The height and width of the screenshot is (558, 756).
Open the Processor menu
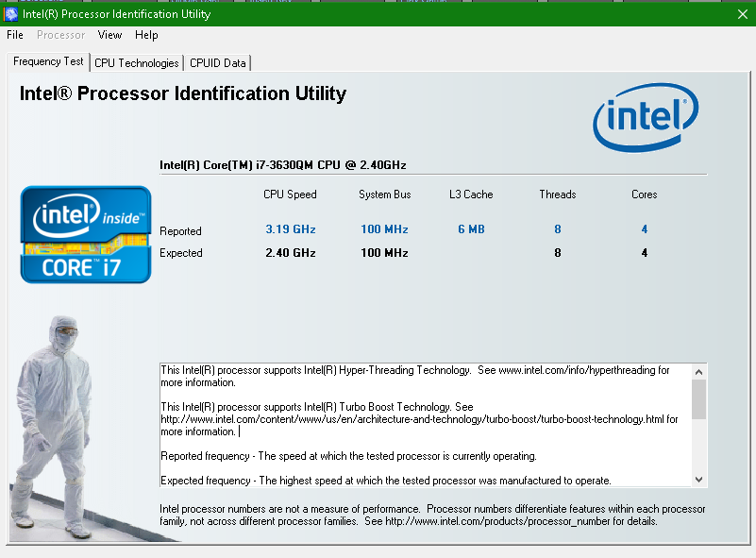pyautogui.click(x=60, y=35)
